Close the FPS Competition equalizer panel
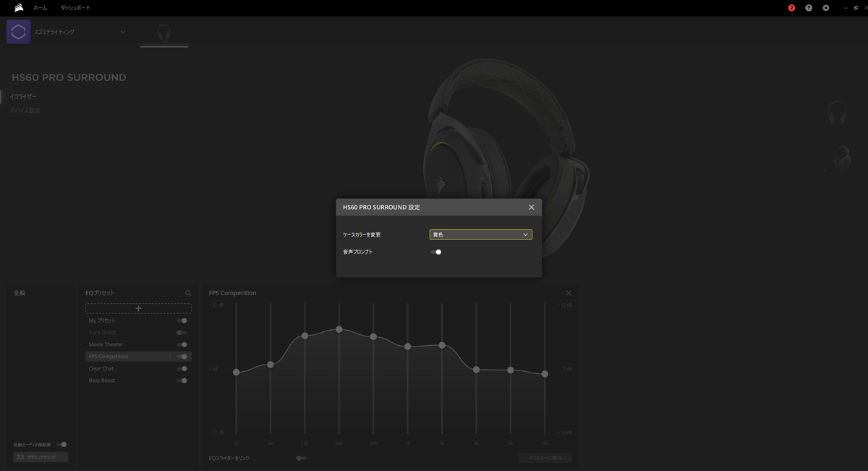The width and height of the screenshot is (868, 471). [569, 293]
